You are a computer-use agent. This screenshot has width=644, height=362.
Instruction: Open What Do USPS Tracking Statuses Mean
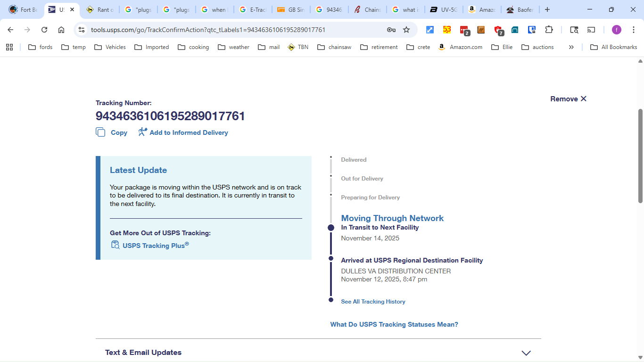tap(394, 324)
